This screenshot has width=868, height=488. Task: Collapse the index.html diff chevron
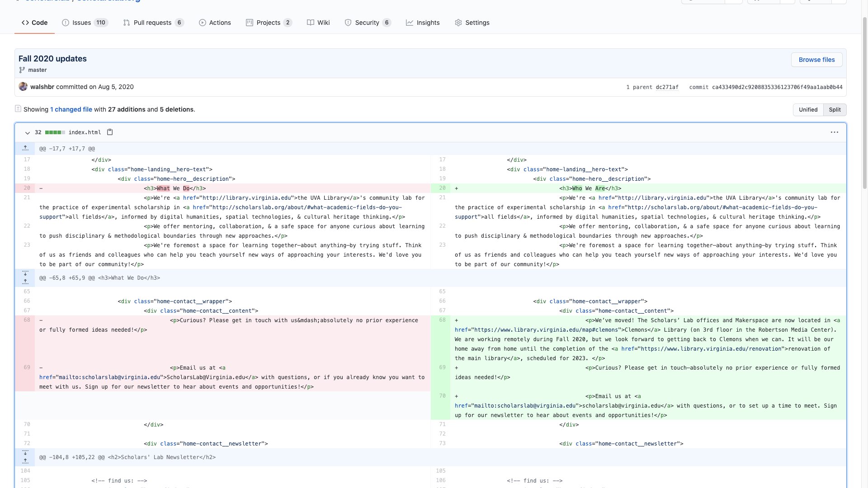27,133
